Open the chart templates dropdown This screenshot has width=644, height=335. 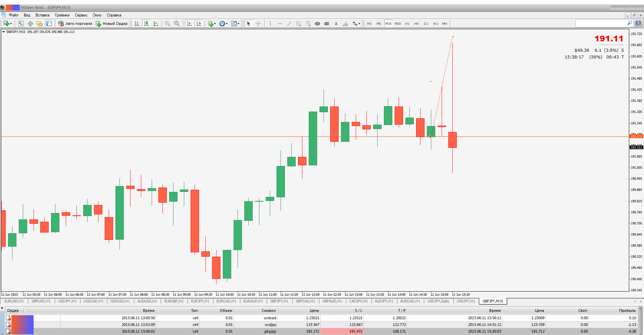235,24
